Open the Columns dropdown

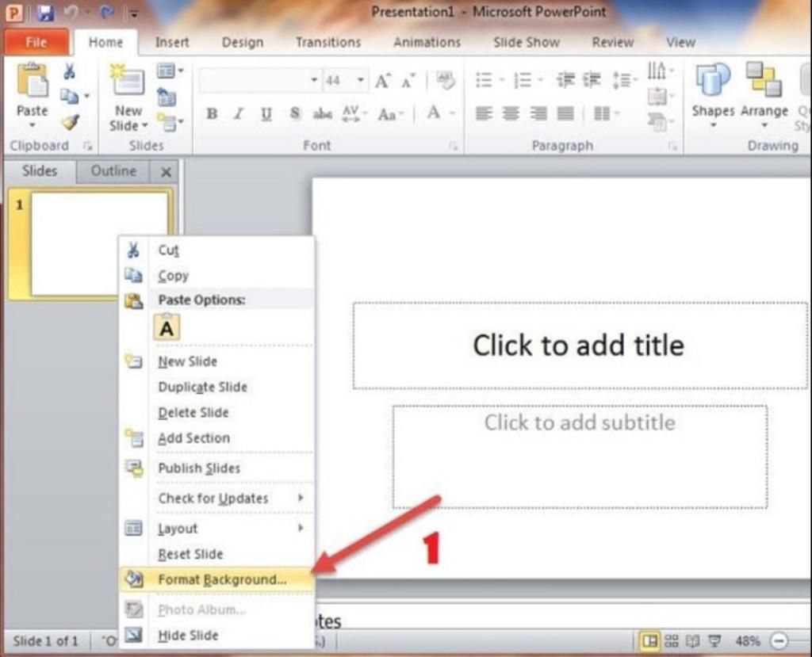pos(606,113)
